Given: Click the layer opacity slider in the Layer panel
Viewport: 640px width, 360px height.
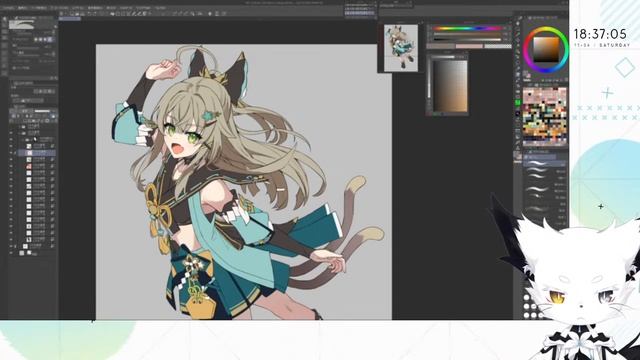Looking at the screenshot, I should tap(42, 111).
